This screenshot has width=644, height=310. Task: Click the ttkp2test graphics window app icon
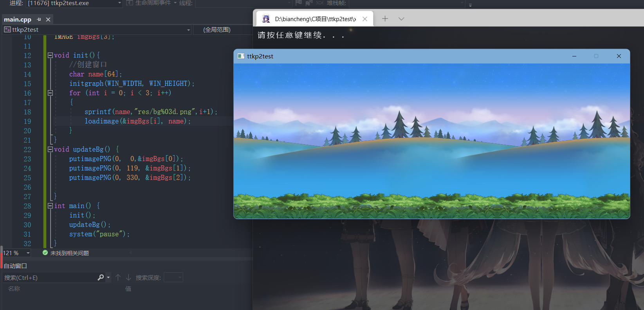click(x=241, y=56)
